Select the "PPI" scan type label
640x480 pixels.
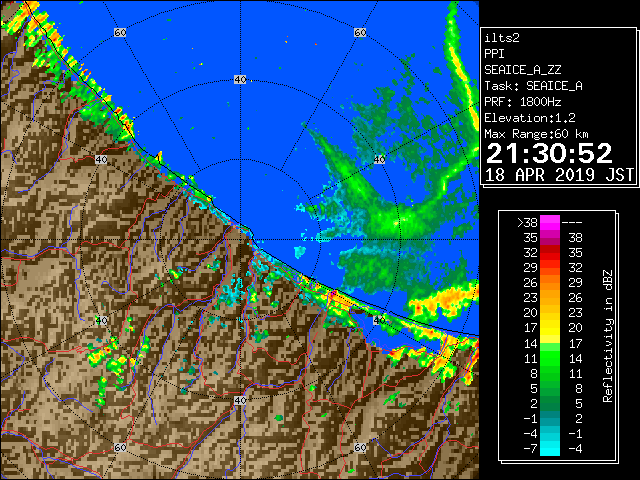[494, 54]
